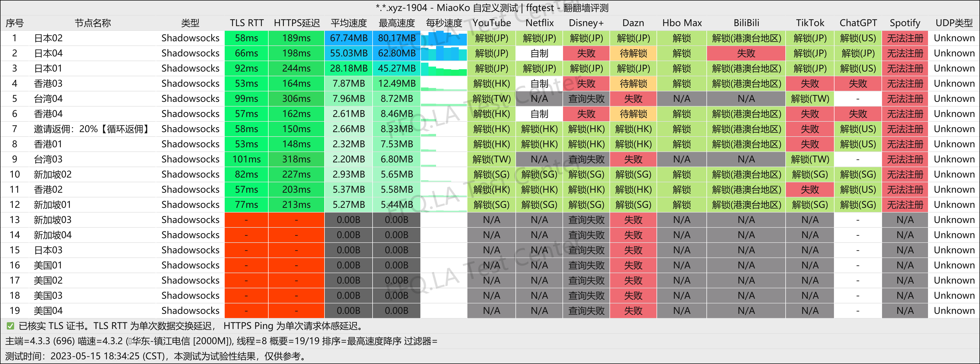Click the YouTube column header
980x364 pixels.
click(x=491, y=23)
